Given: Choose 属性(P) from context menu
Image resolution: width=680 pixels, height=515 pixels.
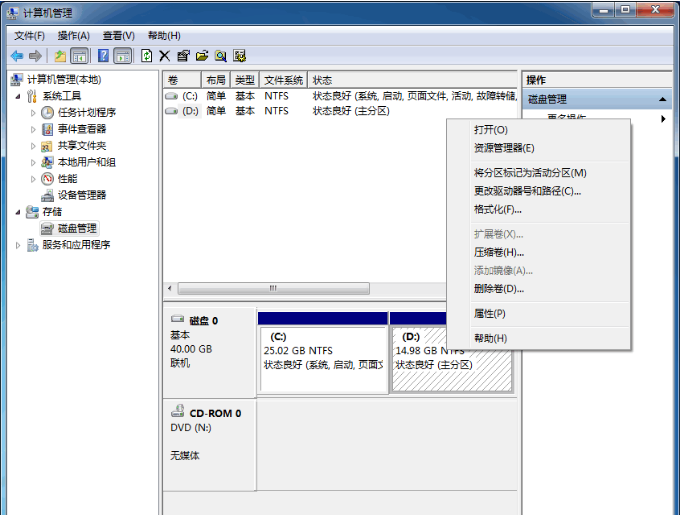Looking at the screenshot, I should click(489, 314).
